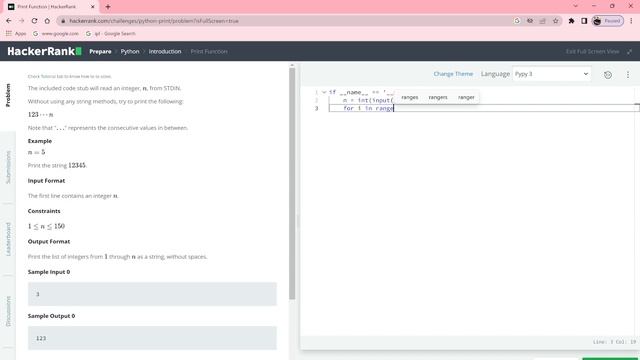Open the tab search chevron
The height and width of the screenshot is (360, 640).
pos(576,6)
